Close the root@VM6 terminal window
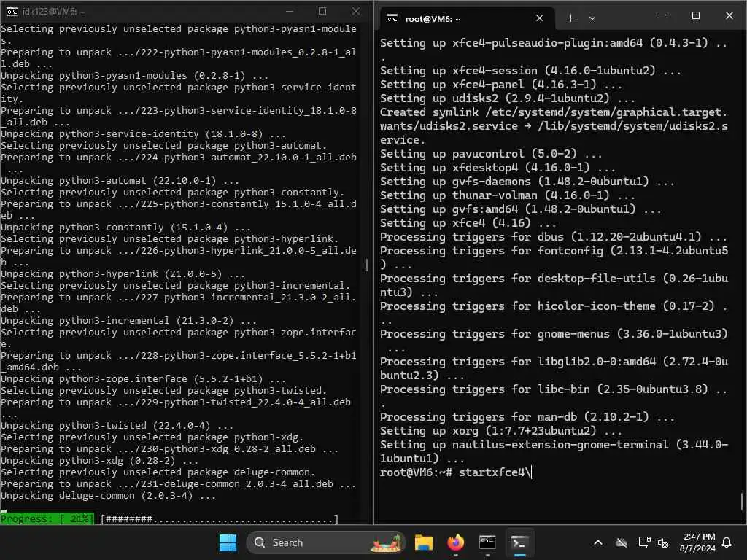This screenshot has height=560, width=747. point(729,15)
